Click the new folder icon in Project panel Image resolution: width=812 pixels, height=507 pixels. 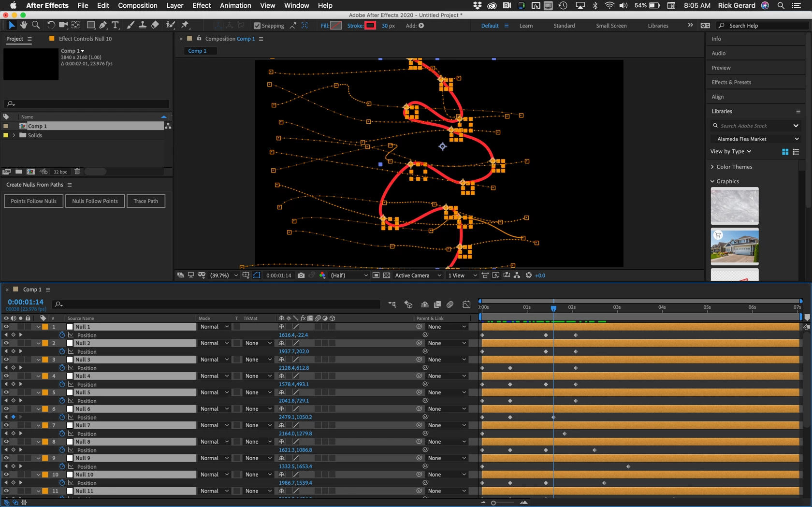(18, 172)
